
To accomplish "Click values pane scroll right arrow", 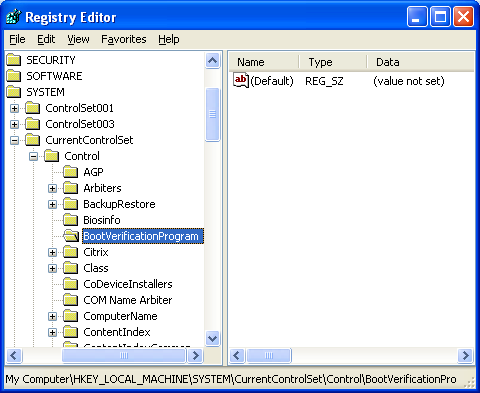I will (465, 356).
